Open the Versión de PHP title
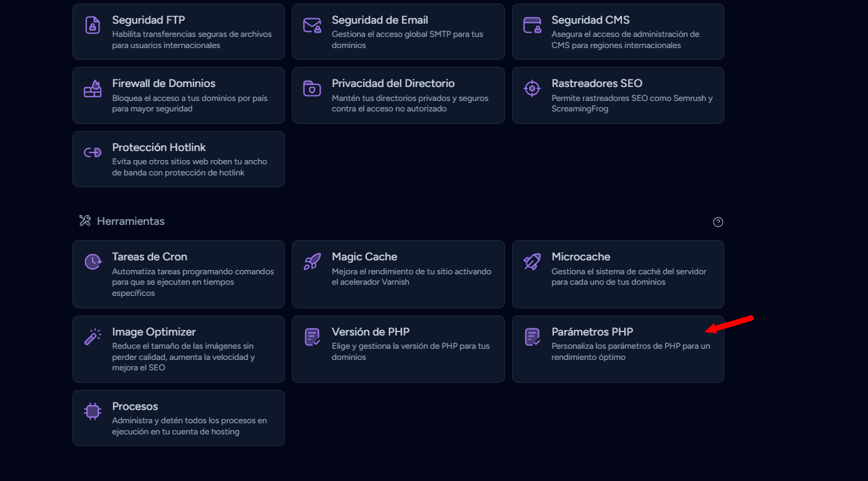This screenshot has width=868, height=481. [x=371, y=332]
